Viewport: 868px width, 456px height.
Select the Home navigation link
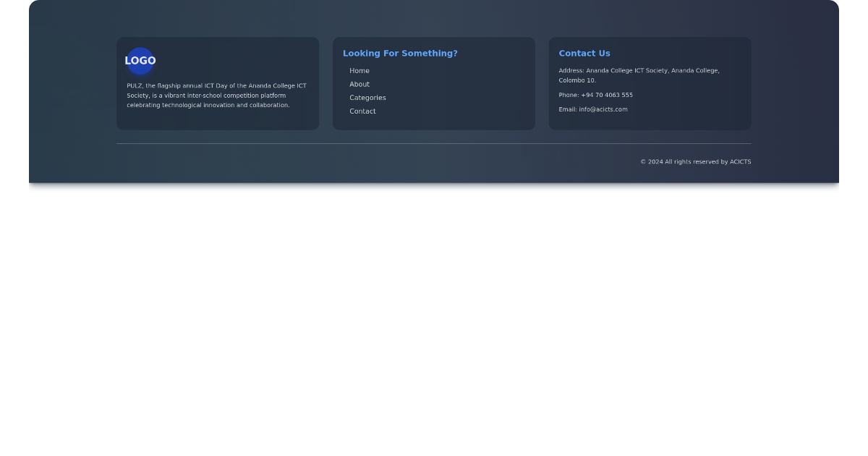coord(359,70)
